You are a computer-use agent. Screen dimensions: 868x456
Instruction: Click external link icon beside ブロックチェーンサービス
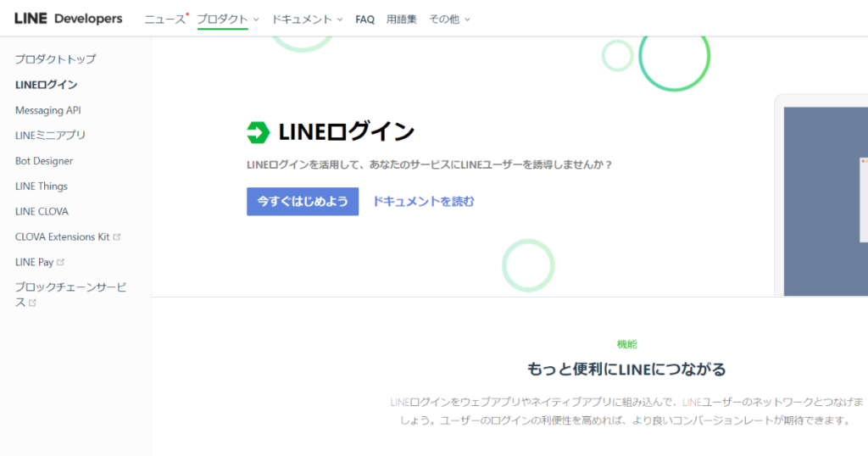(x=33, y=303)
